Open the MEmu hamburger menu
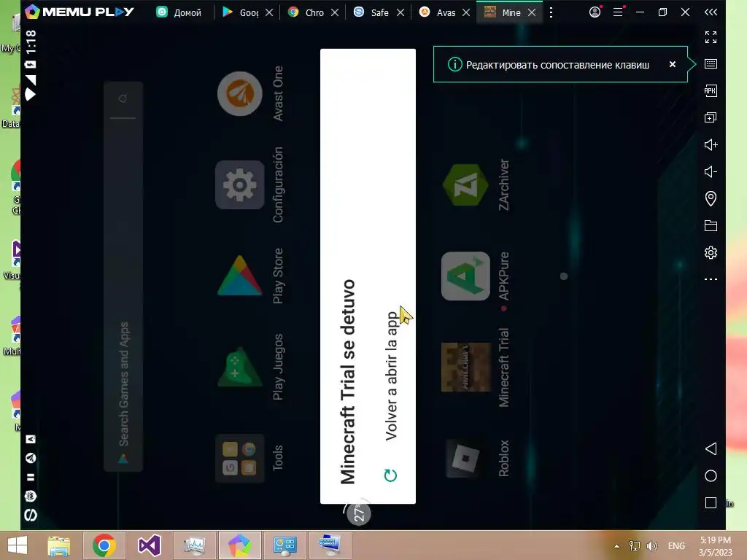 (x=618, y=12)
